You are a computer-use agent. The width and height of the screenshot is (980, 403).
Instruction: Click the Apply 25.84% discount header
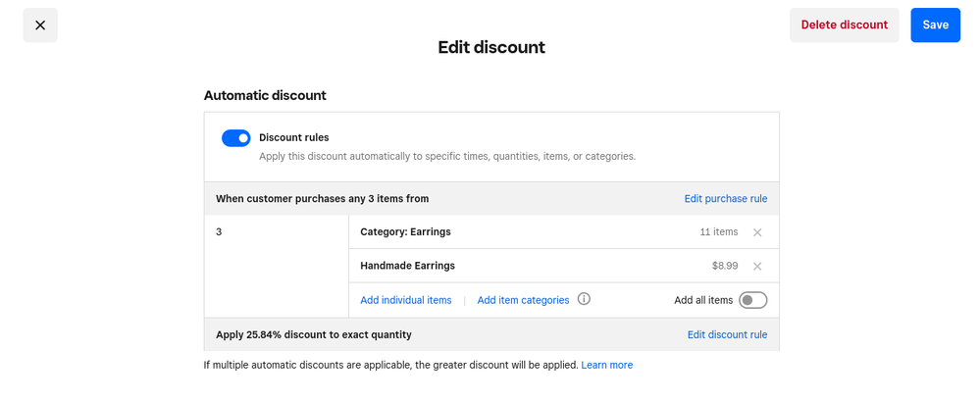(x=313, y=334)
